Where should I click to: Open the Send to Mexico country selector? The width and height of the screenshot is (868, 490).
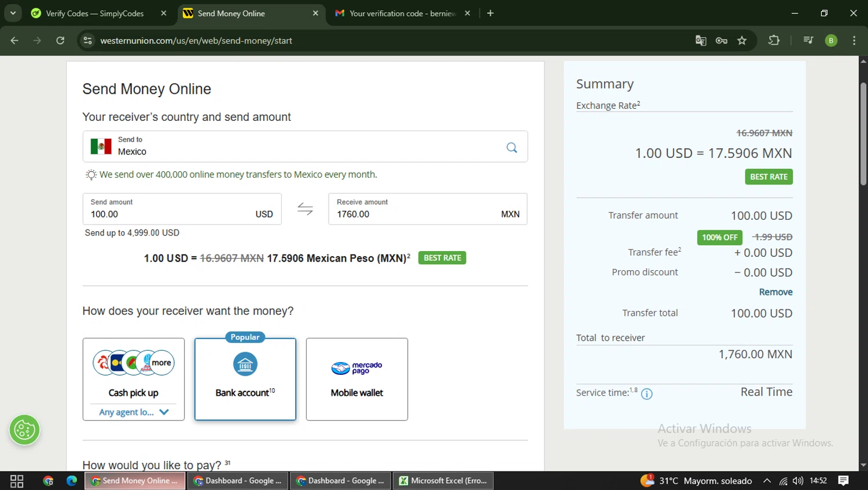coord(305,146)
